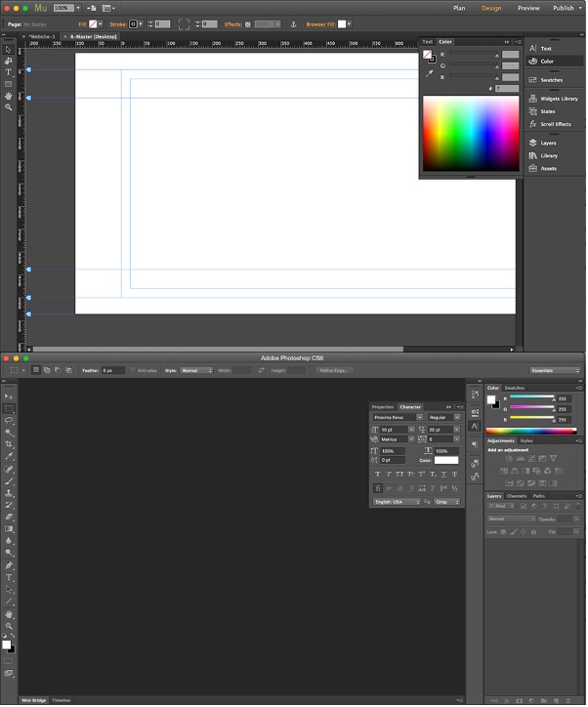The width and height of the screenshot is (588, 707).
Task: Open the English: USA language dropdown
Action: point(397,502)
